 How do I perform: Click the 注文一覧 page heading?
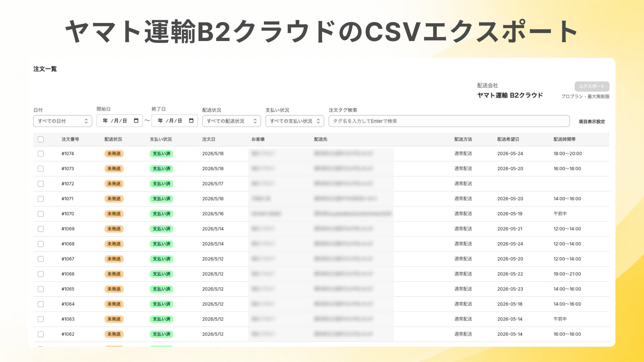[x=45, y=69]
